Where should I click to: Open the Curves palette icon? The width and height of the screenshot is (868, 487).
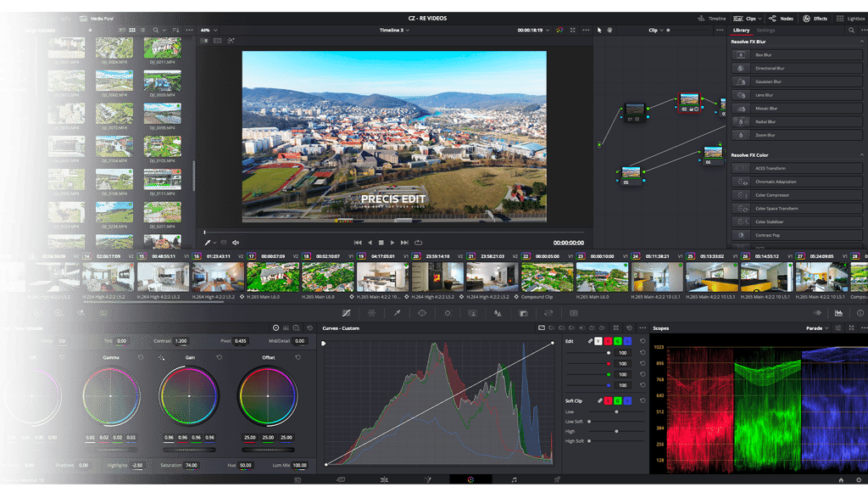(346, 313)
